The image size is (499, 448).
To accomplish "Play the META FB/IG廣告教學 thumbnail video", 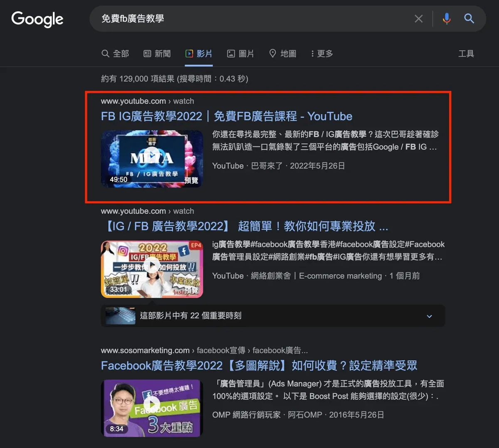I will [152, 158].
